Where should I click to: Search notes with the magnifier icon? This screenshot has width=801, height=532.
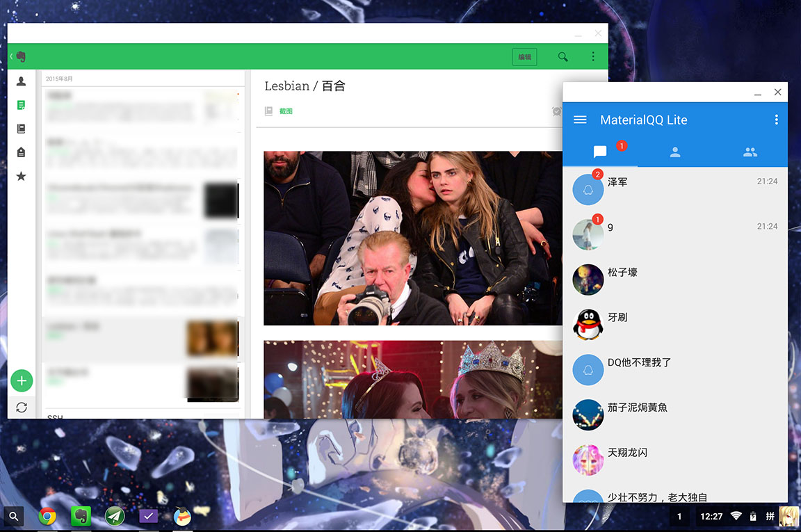[563, 57]
